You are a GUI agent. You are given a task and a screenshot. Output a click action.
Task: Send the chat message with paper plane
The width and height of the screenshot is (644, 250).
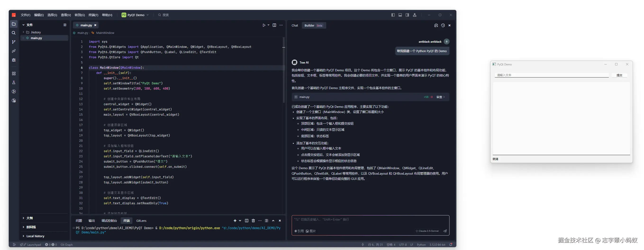[x=445, y=231]
